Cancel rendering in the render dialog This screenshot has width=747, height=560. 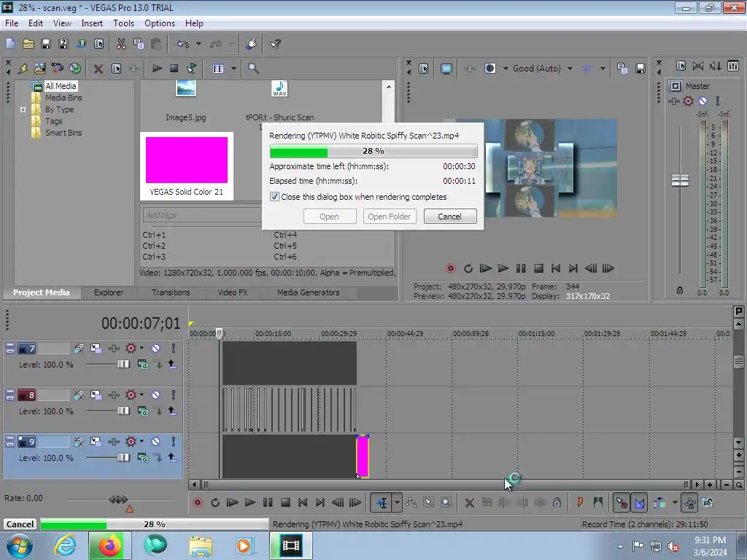point(449,216)
